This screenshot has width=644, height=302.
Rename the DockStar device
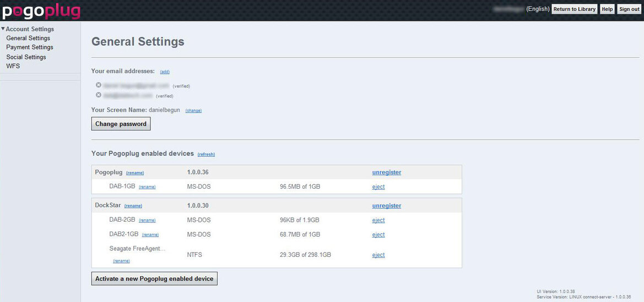pos(133,206)
